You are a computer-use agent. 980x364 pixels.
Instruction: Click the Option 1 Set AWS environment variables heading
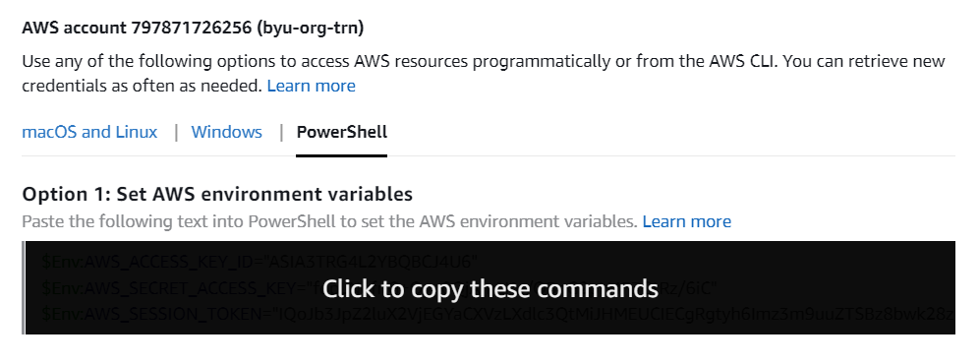[217, 194]
